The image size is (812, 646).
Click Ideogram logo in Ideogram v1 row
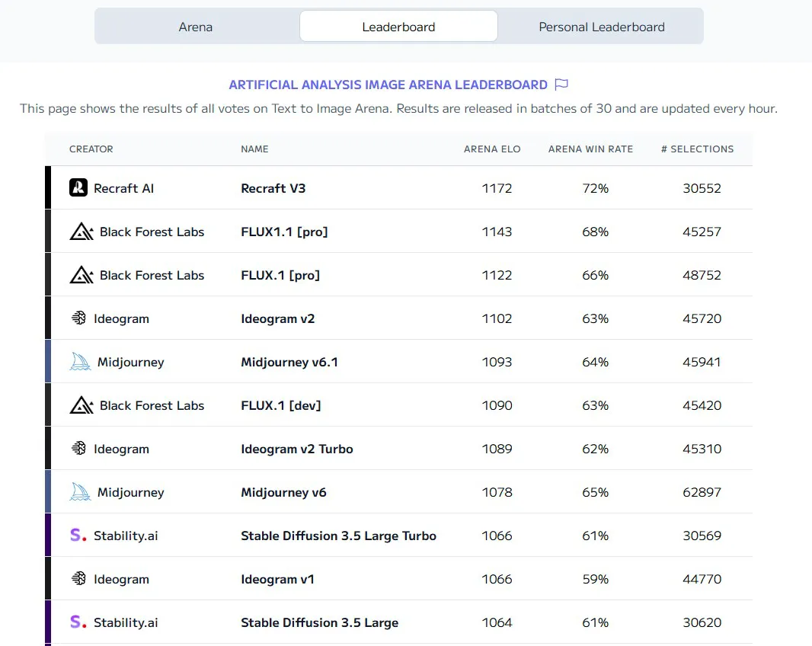(78, 579)
